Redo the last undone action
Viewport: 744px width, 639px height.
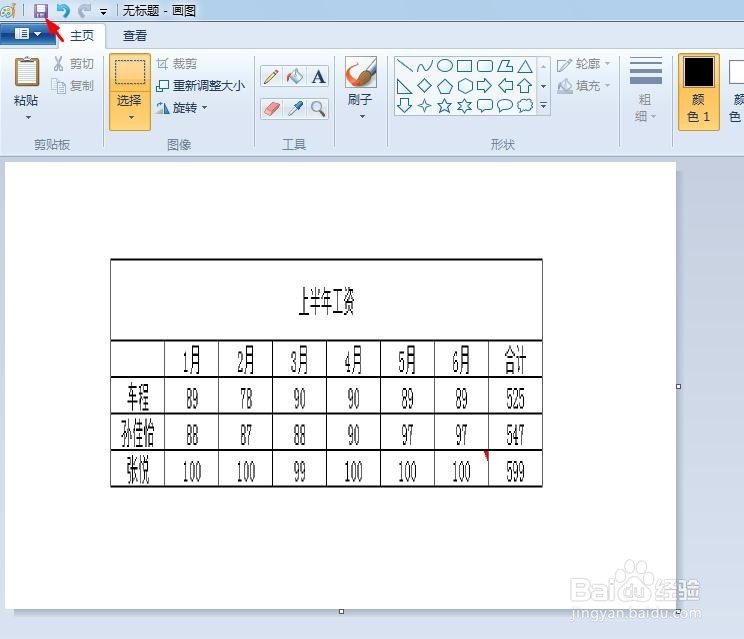[x=84, y=10]
